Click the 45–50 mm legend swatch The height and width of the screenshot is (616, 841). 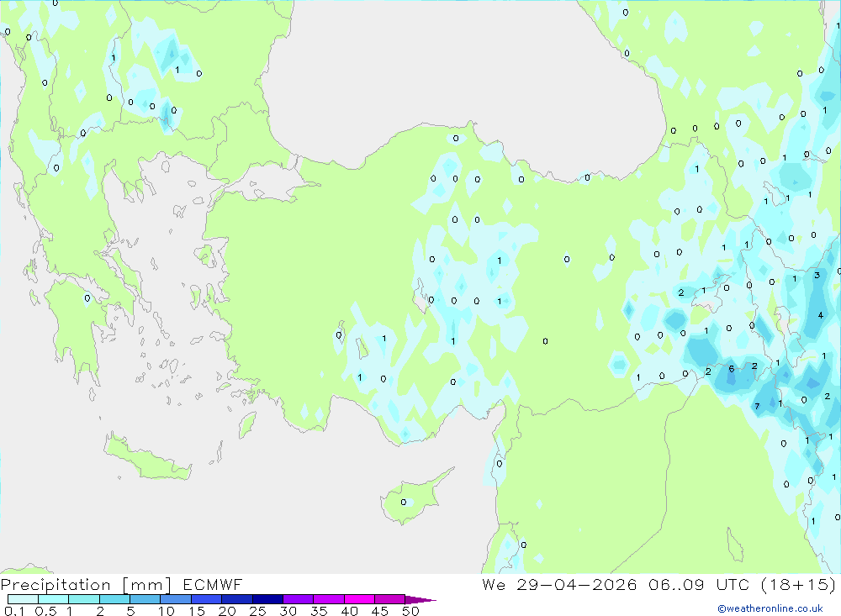(x=390, y=599)
